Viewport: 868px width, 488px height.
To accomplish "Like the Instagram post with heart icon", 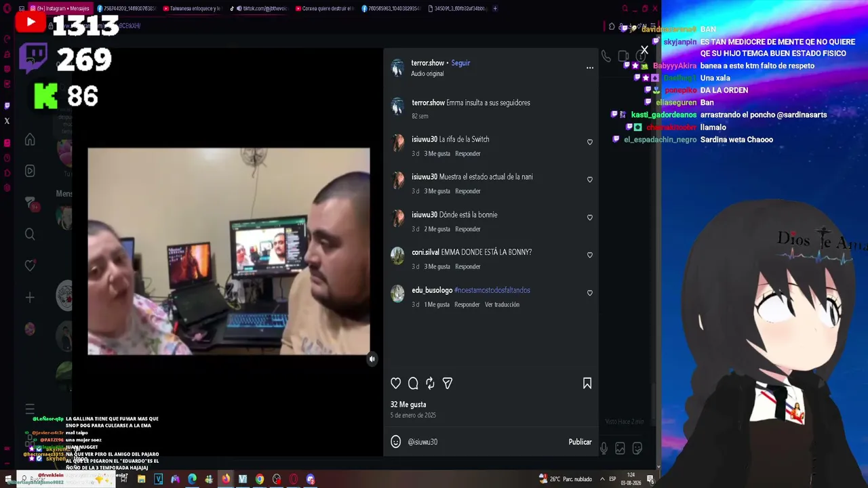I will 396,384.
